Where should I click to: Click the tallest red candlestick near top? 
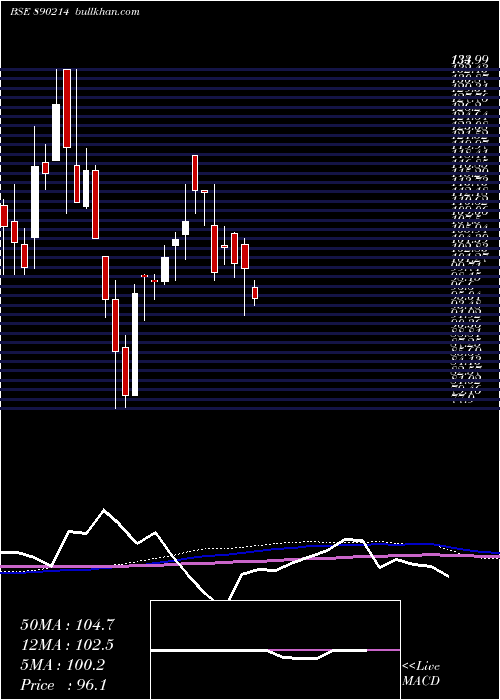point(67,108)
